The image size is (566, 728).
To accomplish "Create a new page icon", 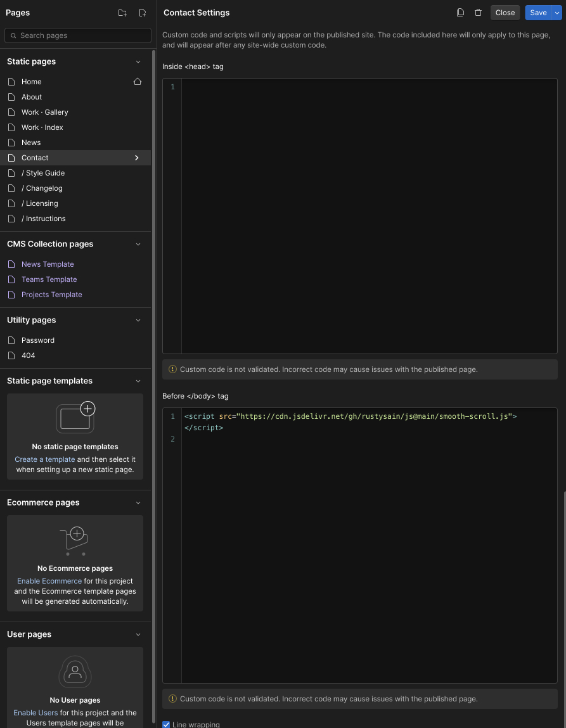I will pyautogui.click(x=143, y=13).
